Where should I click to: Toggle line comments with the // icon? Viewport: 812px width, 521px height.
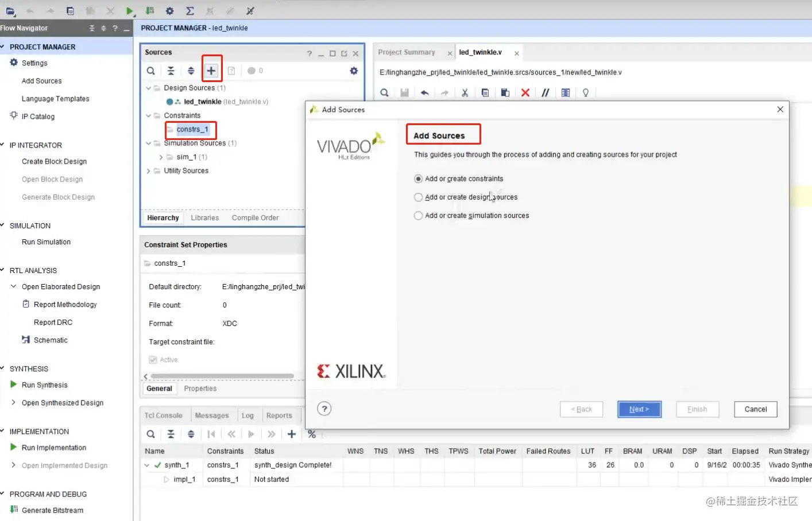[x=546, y=92]
